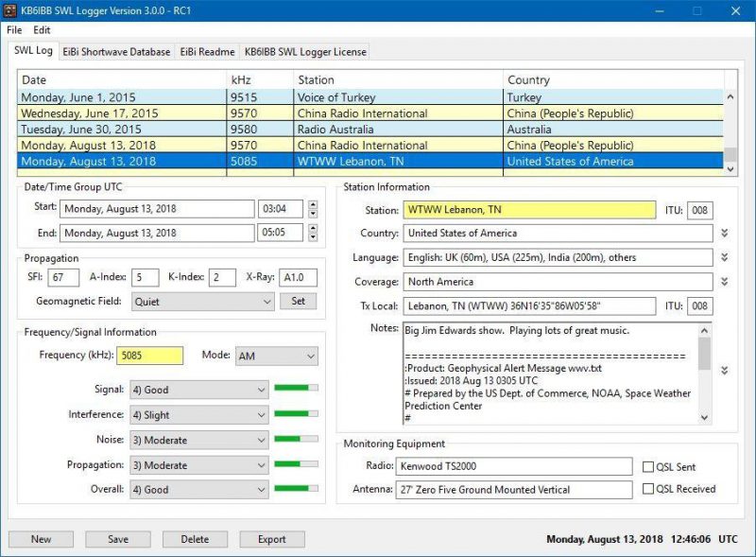Open the Propagation rating dropdown
Image resolution: width=756 pixels, height=557 pixels.
pyautogui.click(x=199, y=465)
